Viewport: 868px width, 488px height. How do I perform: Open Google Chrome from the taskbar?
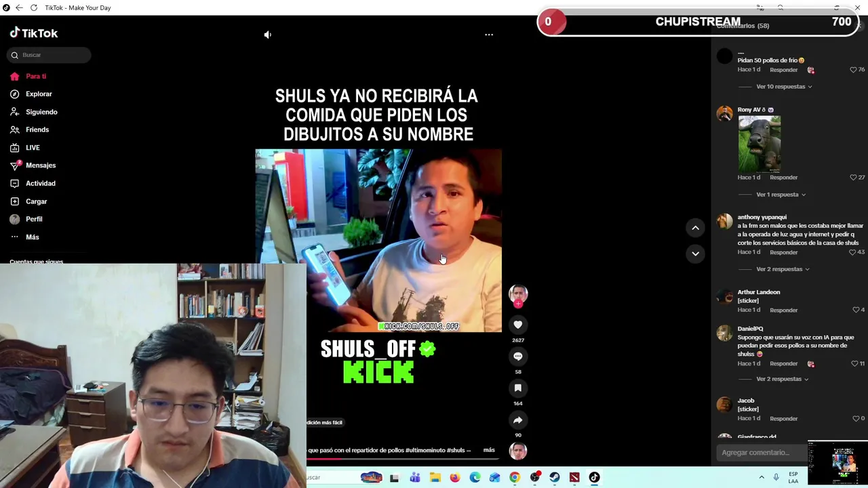(515, 477)
